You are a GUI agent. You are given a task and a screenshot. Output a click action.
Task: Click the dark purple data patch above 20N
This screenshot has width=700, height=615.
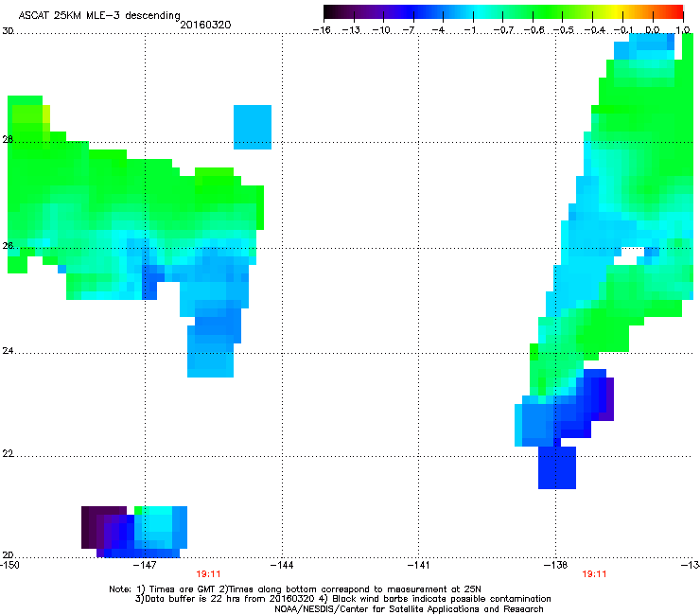click(x=104, y=527)
